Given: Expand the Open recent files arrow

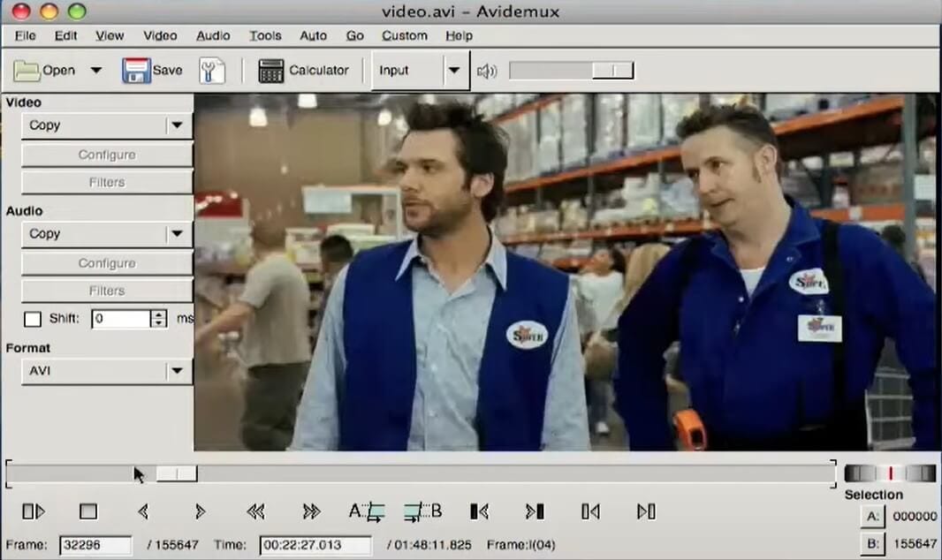Looking at the screenshot, I should click(x=96, y=71).
